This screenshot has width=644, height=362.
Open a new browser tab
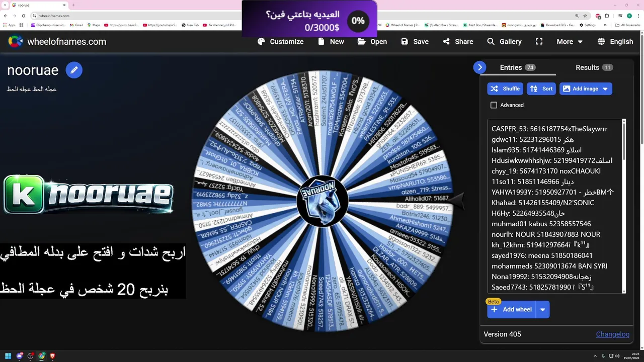click(73, 5)
